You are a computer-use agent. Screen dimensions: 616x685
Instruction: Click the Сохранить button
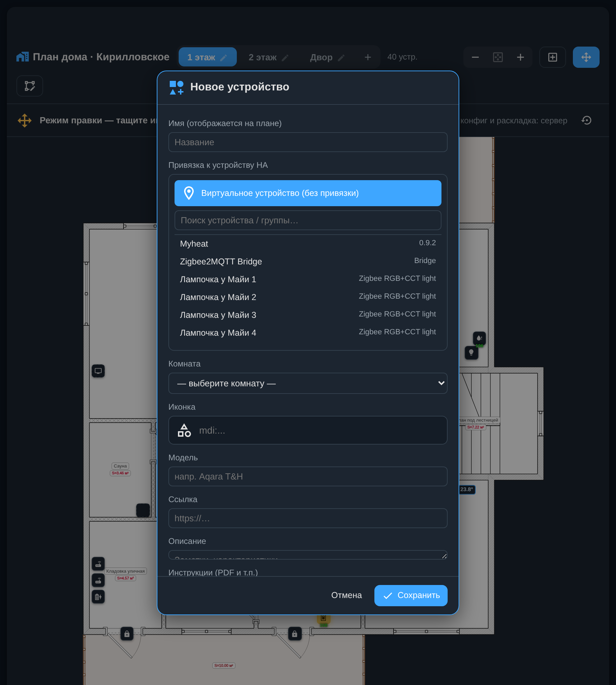pos(411,596)
